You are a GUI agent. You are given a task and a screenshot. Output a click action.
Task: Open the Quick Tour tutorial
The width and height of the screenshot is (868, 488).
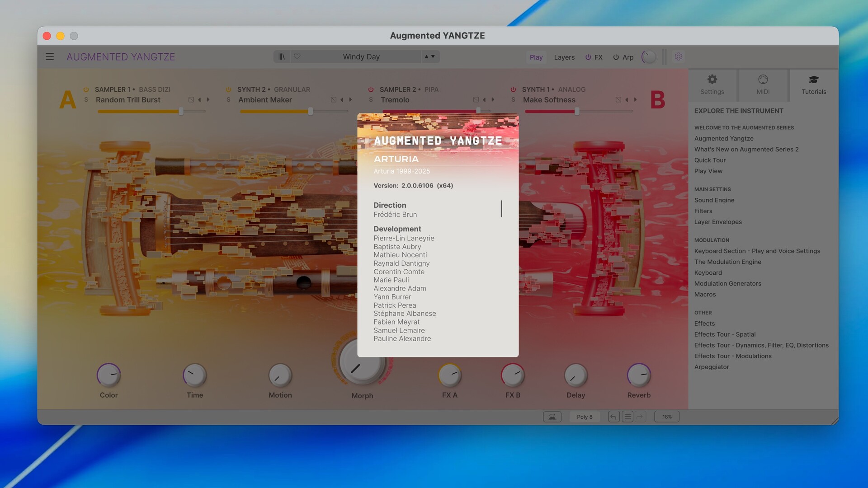710,160
